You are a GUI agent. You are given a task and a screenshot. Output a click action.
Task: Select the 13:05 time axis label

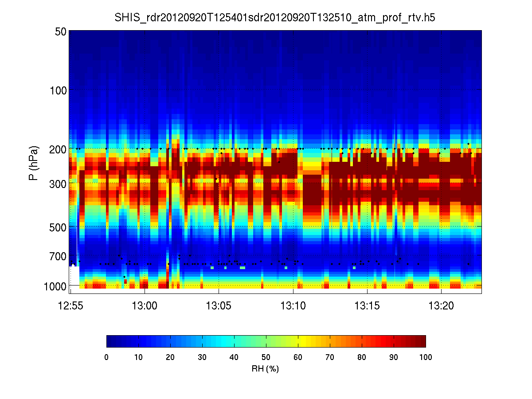(219, 305)
